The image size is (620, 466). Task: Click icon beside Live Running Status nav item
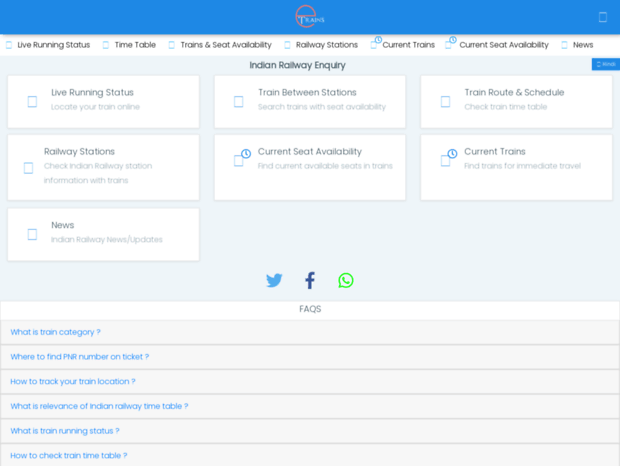[x=9, y=45]
